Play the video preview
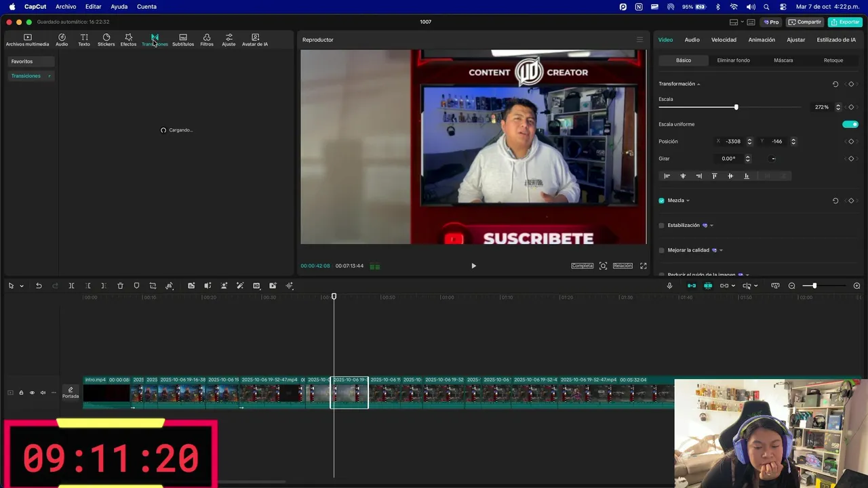868x488 pixels. coord(473,266)
